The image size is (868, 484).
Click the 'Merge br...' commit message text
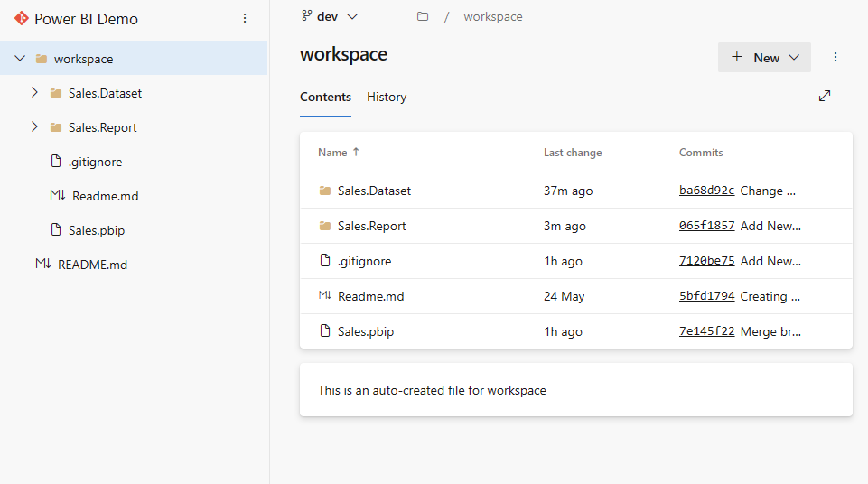pyautogui.click(x=770, y=331)
